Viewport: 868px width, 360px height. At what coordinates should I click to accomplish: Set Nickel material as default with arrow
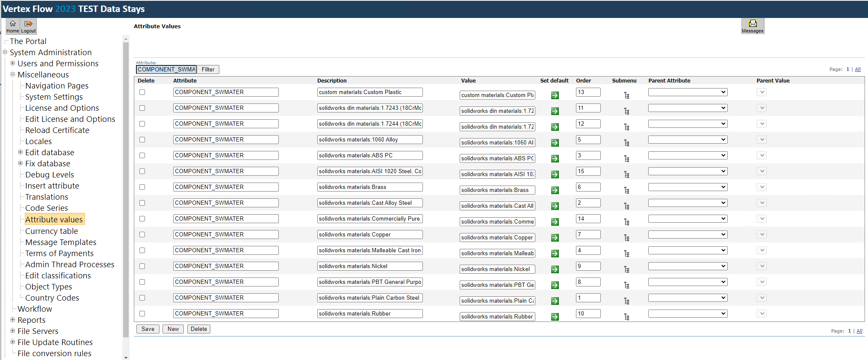[555, 269]
